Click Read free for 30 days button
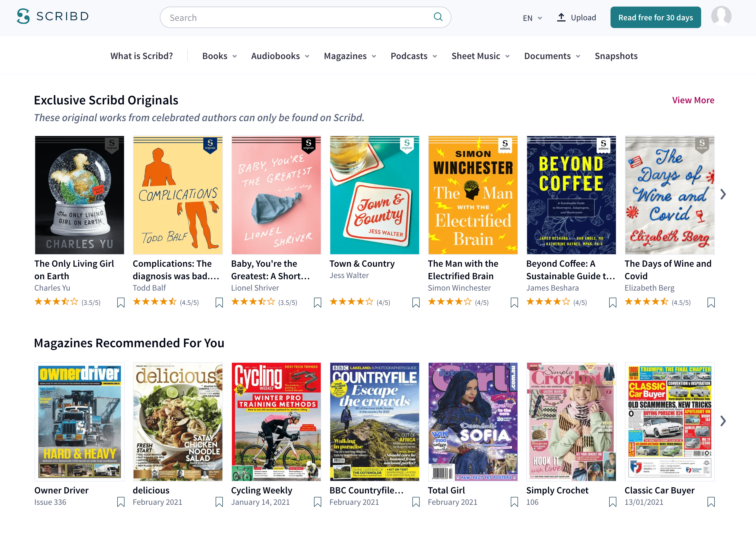 [656, 17]
